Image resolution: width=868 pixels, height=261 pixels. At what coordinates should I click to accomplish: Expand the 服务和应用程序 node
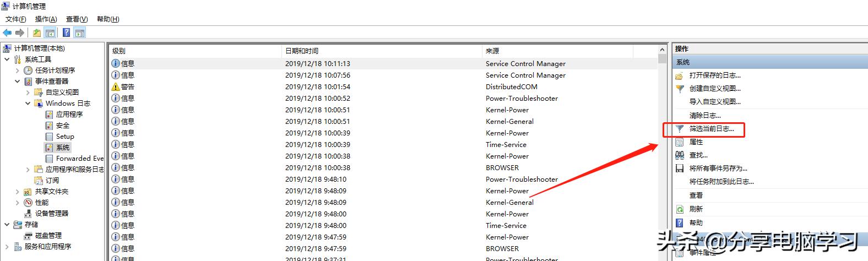[x=7, y=247]
